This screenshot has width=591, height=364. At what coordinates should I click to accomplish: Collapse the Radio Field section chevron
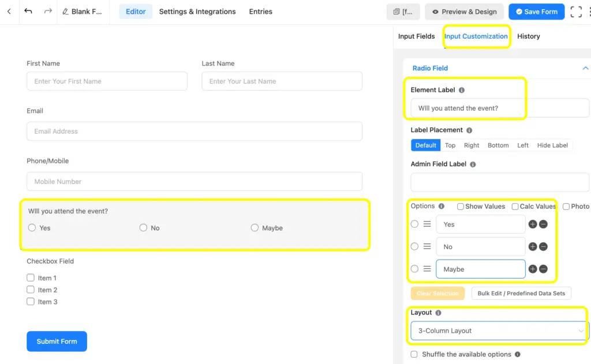point(585,68)
